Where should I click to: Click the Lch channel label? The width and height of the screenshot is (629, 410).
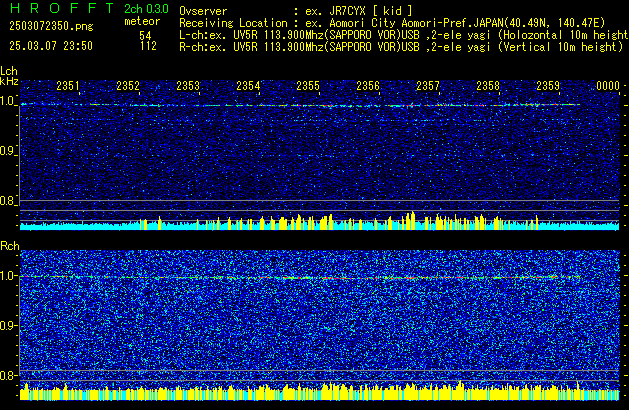pyautogui.click(x=9, y=71)
